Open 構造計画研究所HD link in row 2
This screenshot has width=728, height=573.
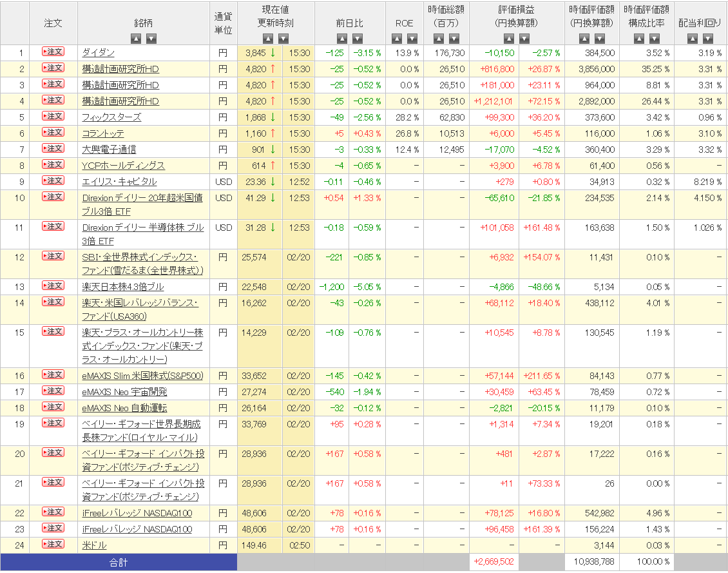(120, 69)
